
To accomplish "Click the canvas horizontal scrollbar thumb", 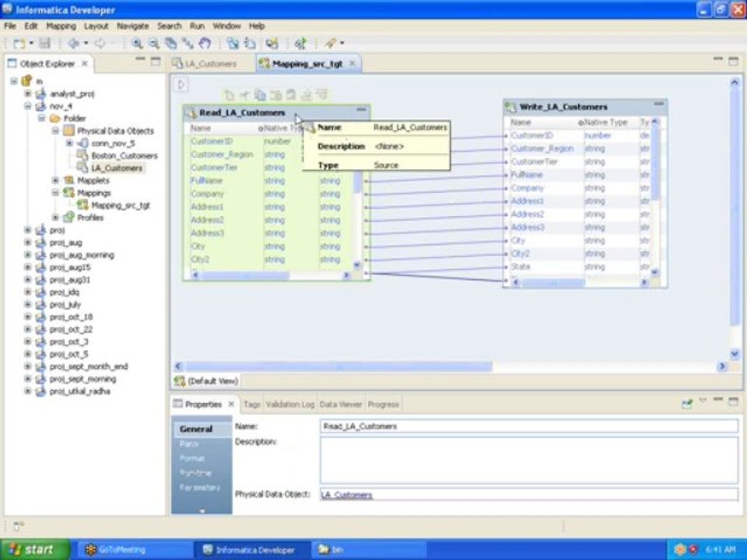I will pos(338,366).
